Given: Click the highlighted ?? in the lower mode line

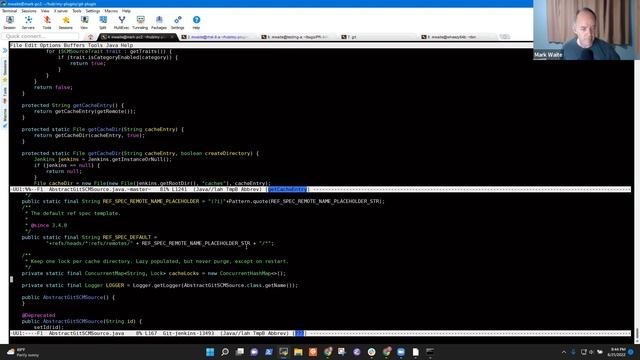Looking at the screenshot, I should pos(300,333).
